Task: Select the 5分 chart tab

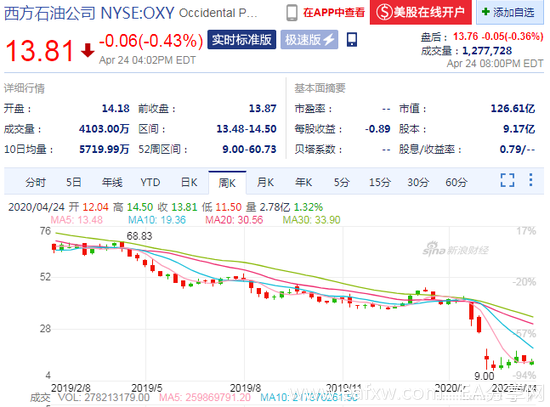Action: (341, 182)
